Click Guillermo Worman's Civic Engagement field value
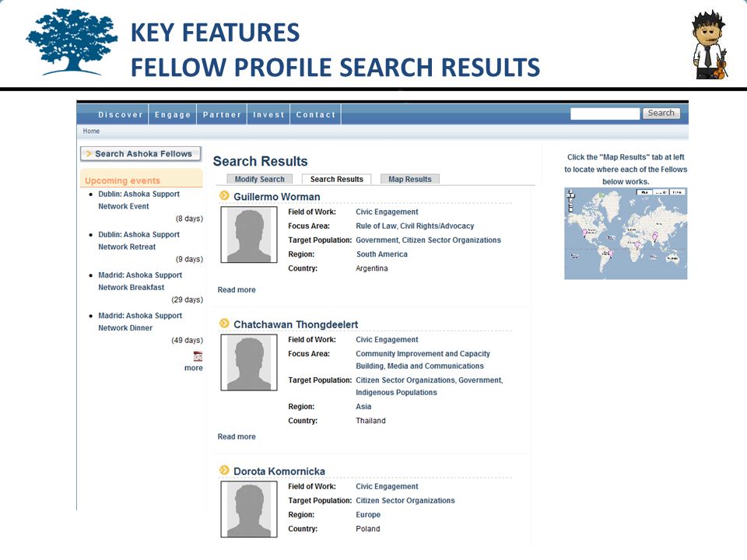The image size is (747, 560). (x=387, y=212)
